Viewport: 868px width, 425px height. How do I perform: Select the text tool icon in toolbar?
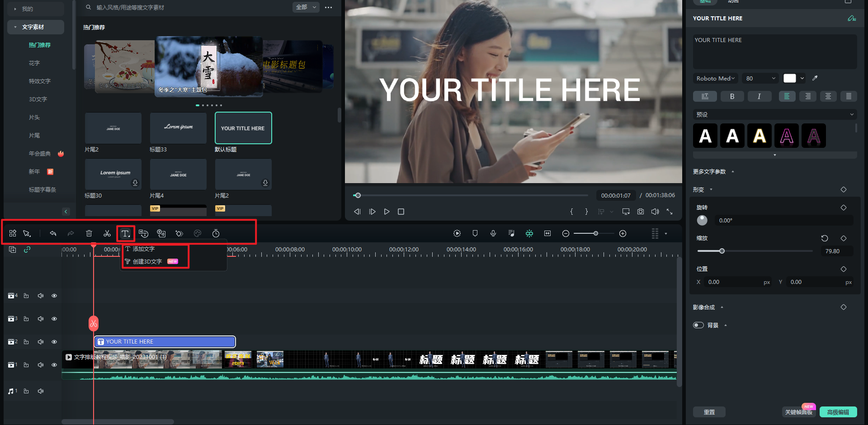coord(125,233)
